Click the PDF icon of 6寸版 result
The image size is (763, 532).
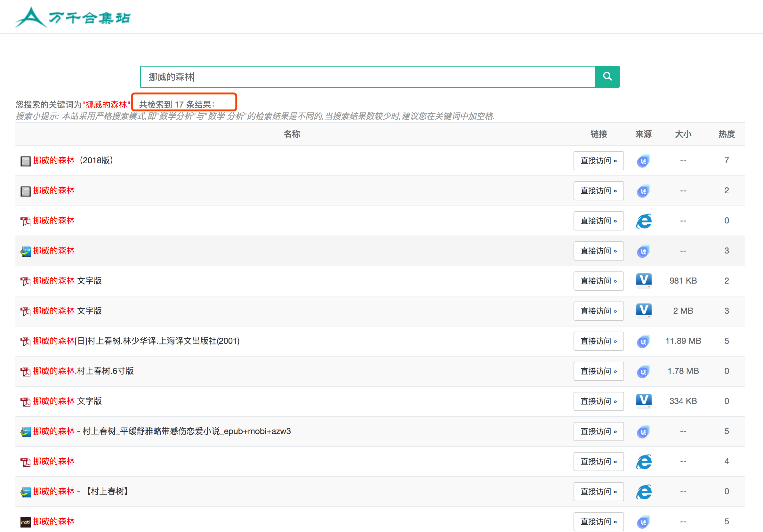pos(25,372)
